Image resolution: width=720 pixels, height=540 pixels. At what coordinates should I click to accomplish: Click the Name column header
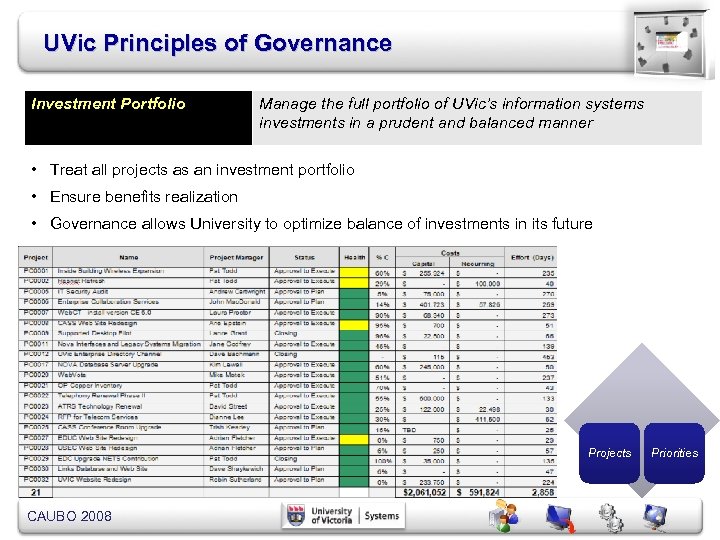coord(129,257)
